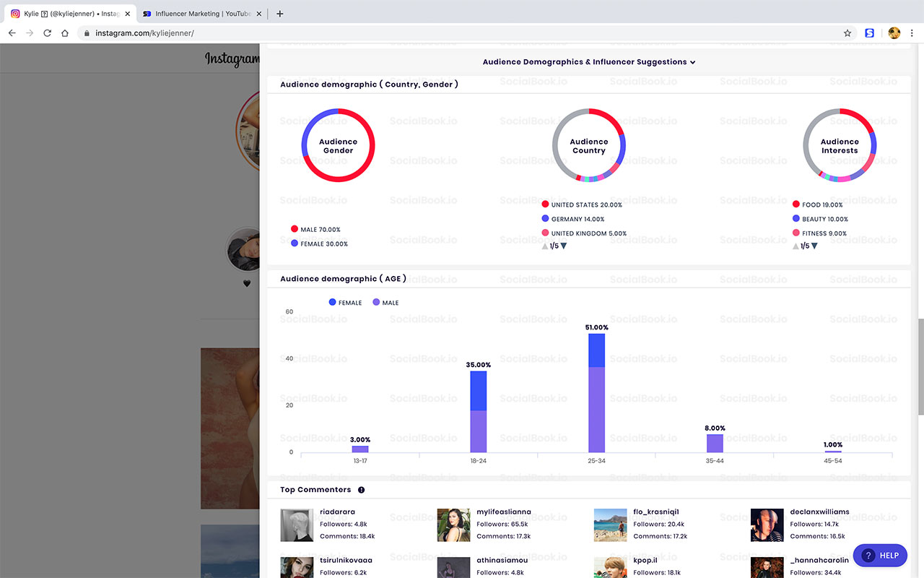The width and height of the screenshot is (924, 578).
Task: Click mylifeaslianna profile thumbnail
Action: [453, 525]
